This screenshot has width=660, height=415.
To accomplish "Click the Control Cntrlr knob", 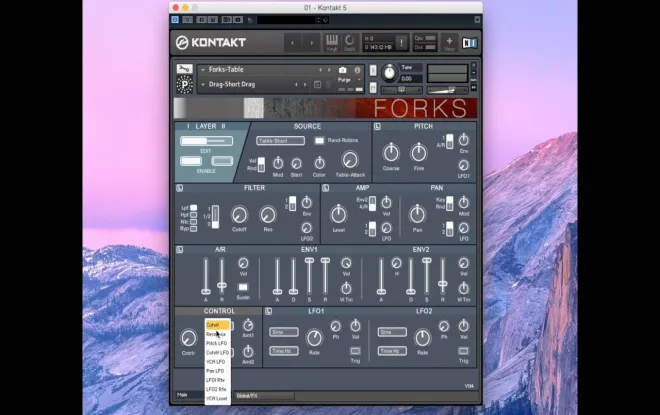I will coord(188,338).
